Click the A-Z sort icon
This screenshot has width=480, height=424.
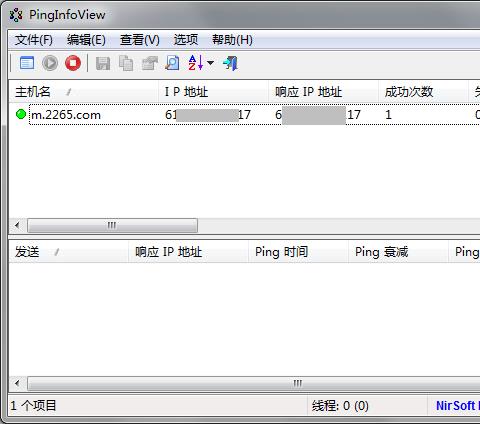tap(196, 63)
